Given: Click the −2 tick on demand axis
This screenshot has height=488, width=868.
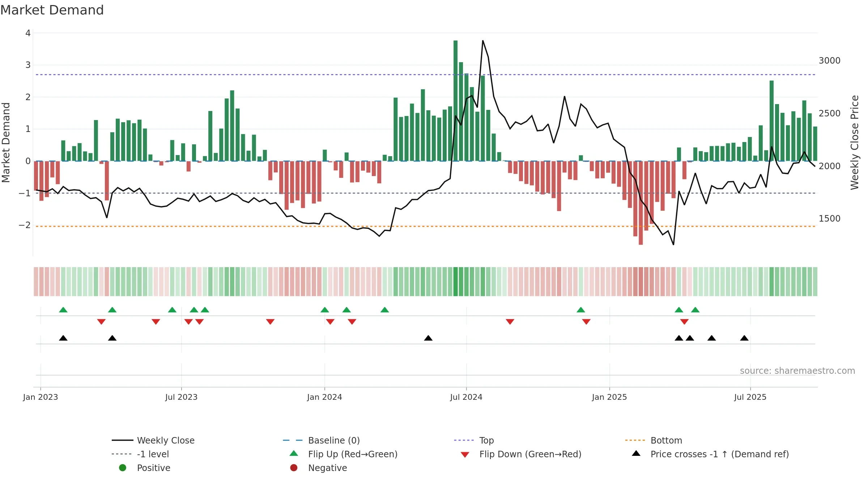Looking at the screenshot, I should pos(25,225).
